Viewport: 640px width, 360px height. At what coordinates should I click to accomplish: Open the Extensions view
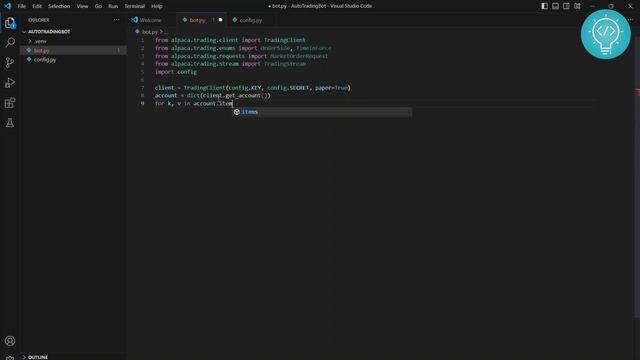pyautogui.click(x=10, y=102)
